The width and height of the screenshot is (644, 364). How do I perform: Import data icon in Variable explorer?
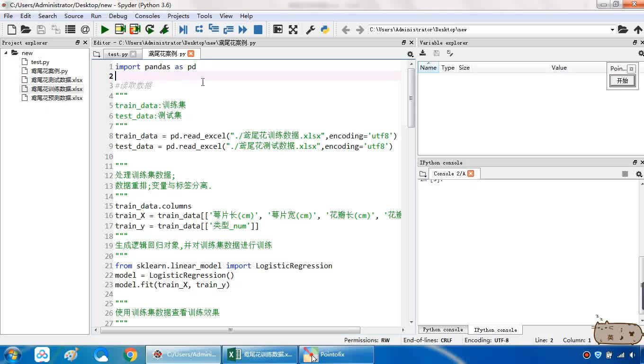click(423, 54)
